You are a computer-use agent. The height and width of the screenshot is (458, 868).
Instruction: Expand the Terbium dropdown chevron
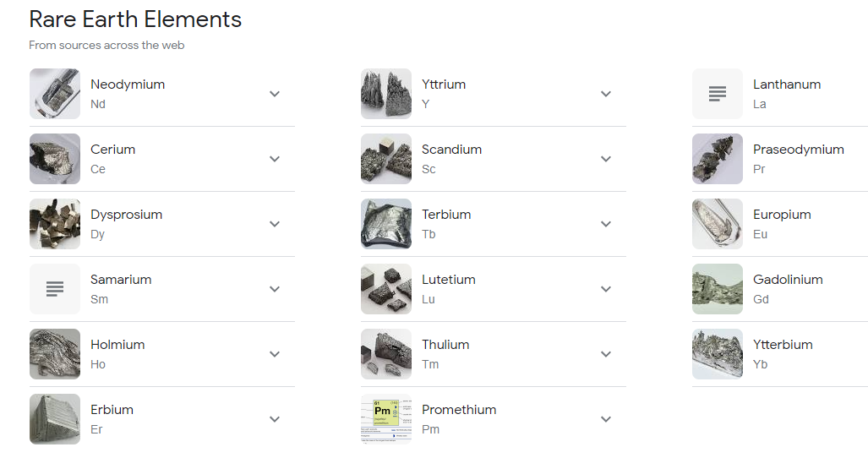click(606, 224)
